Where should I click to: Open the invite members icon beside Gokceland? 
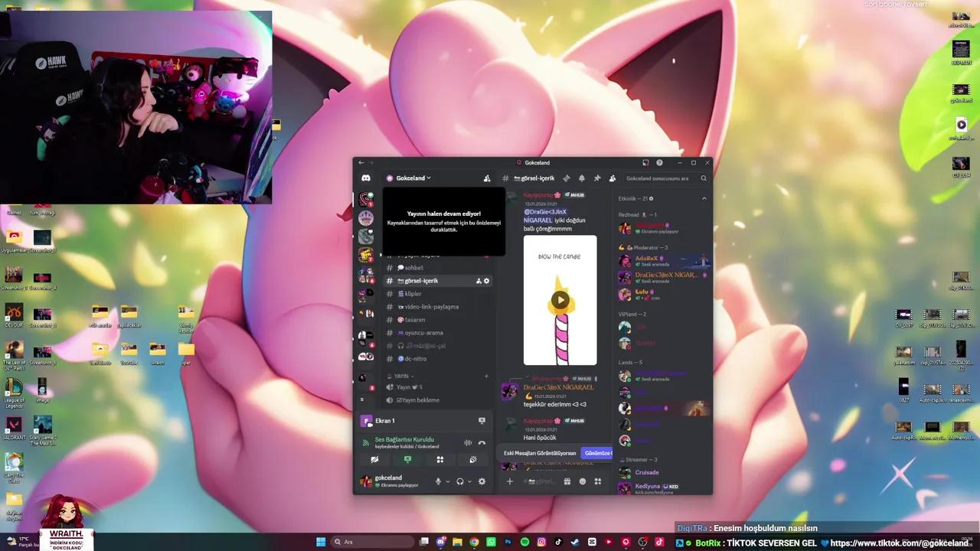click(487, 178)
